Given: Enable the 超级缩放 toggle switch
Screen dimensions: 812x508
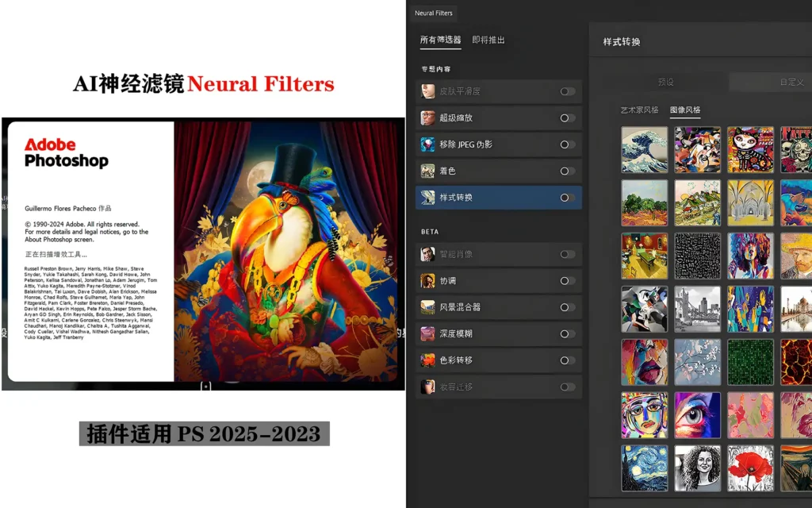Looking at the screenshot, I should (568, 118).
